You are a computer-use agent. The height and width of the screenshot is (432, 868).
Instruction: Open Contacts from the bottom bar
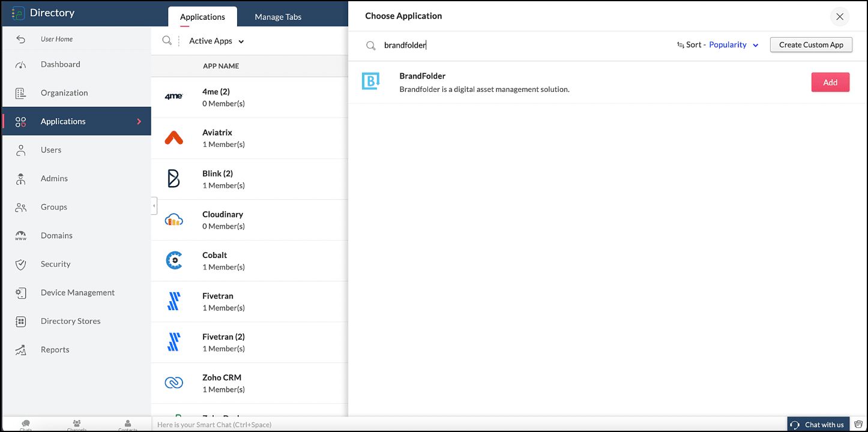tap(128, 425)
